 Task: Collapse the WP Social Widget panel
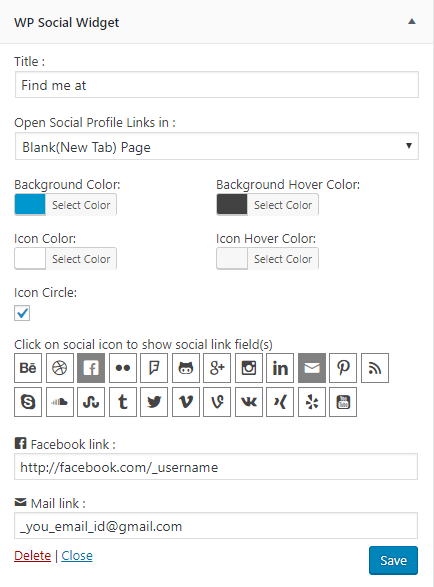pyautogui.click(x=412, y=22)
